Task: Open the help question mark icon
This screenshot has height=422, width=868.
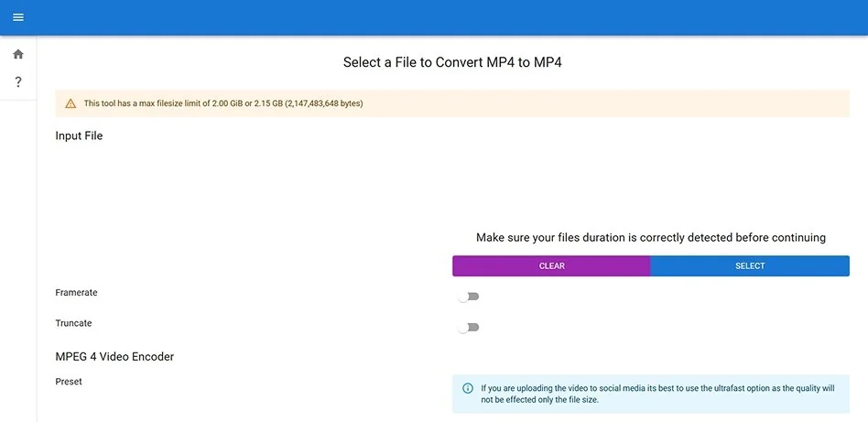Action: [18, 82]
